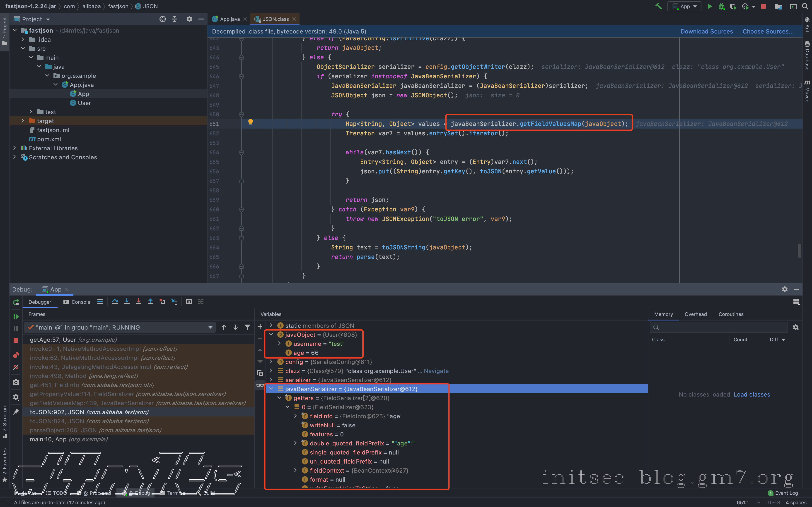The image size is (812, 507).
Task: Click the Force Step Into red arrow
Action: 139,301
